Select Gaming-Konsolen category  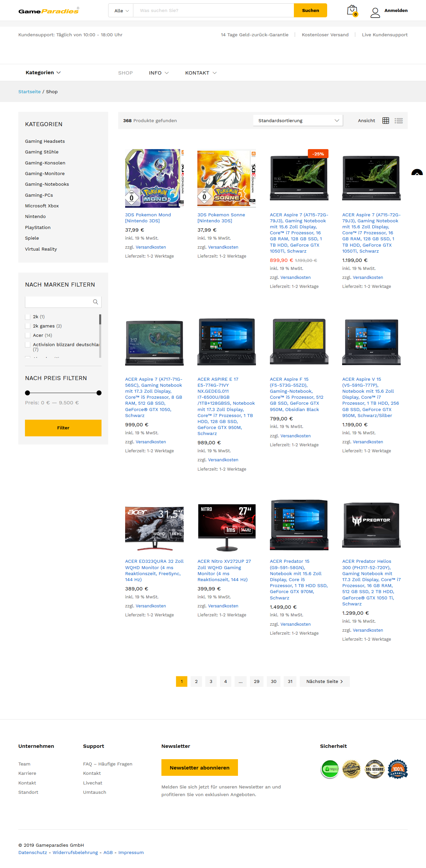(45, 163)
